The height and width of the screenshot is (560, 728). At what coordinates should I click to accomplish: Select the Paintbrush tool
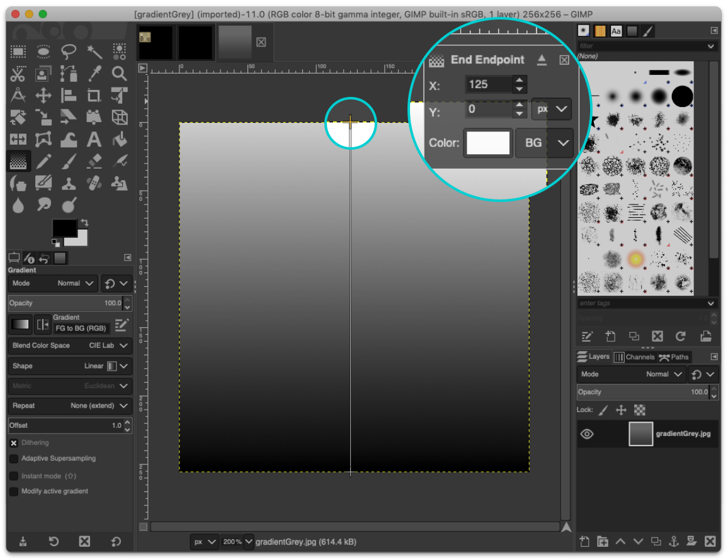(x=69, y=161)
